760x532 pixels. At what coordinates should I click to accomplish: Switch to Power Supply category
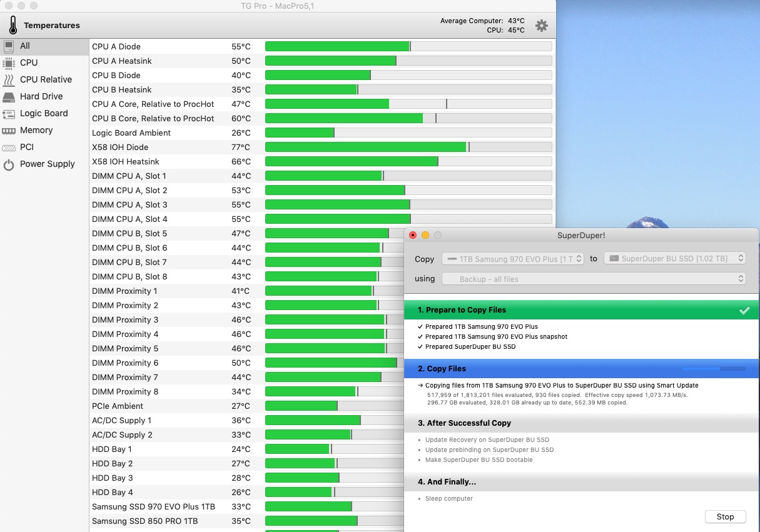coord(44,164)
